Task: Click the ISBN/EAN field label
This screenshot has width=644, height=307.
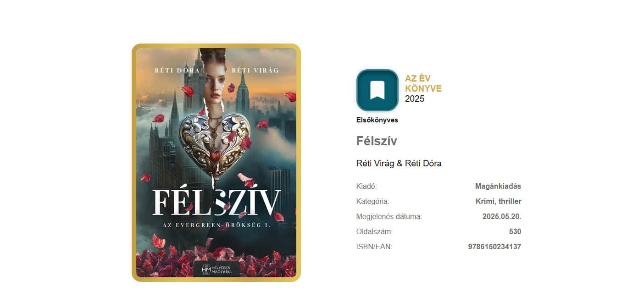Action: pyautogui.click(x=374, y=247)
